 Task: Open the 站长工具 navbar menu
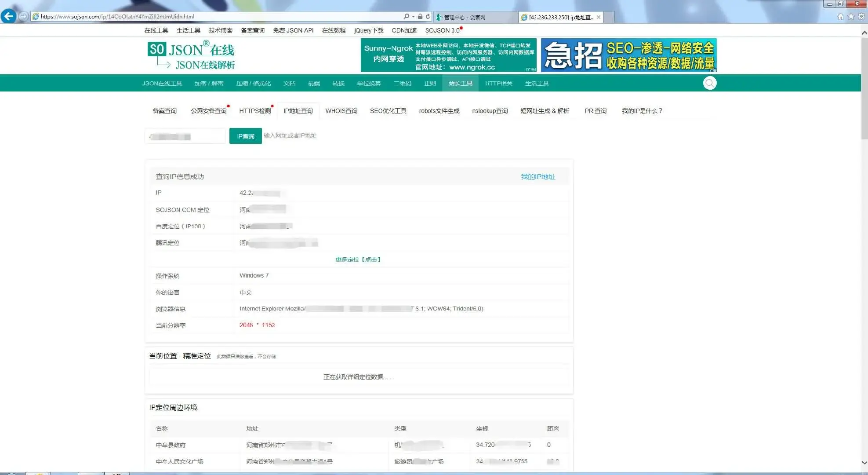[460, 83]
